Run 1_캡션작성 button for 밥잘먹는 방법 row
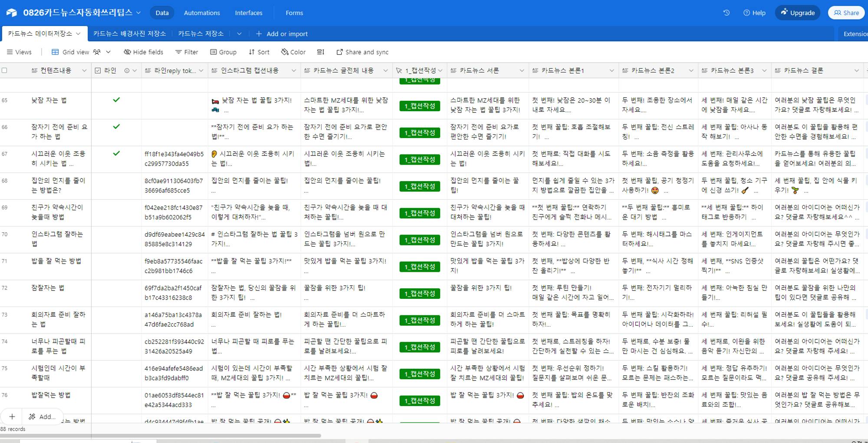Viewport: 868px width, 443px height. (420, 401)
